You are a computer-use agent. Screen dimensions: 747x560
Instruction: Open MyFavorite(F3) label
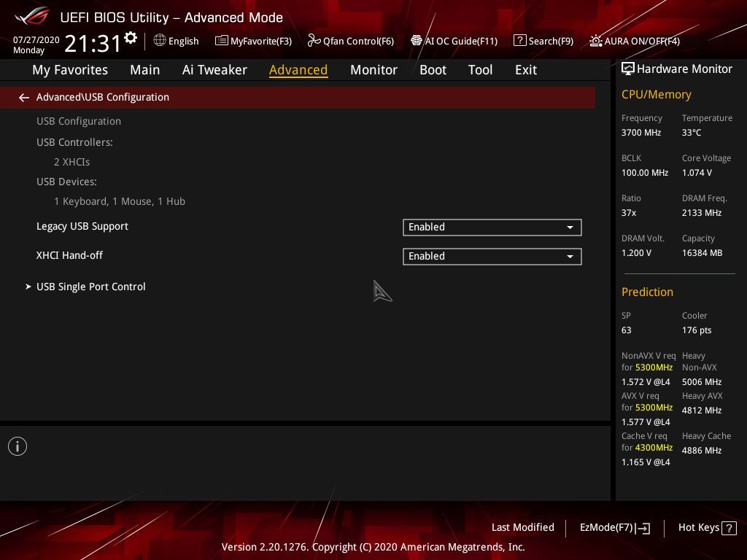click(261, 41)
